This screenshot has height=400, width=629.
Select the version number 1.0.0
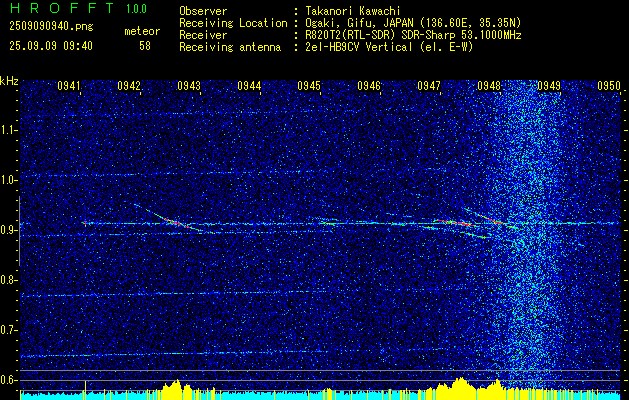pos(136,9)
